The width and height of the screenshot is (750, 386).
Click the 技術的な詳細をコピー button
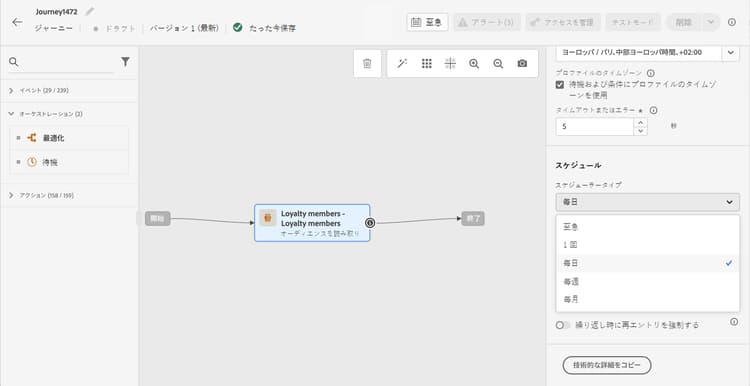[607, 365]
